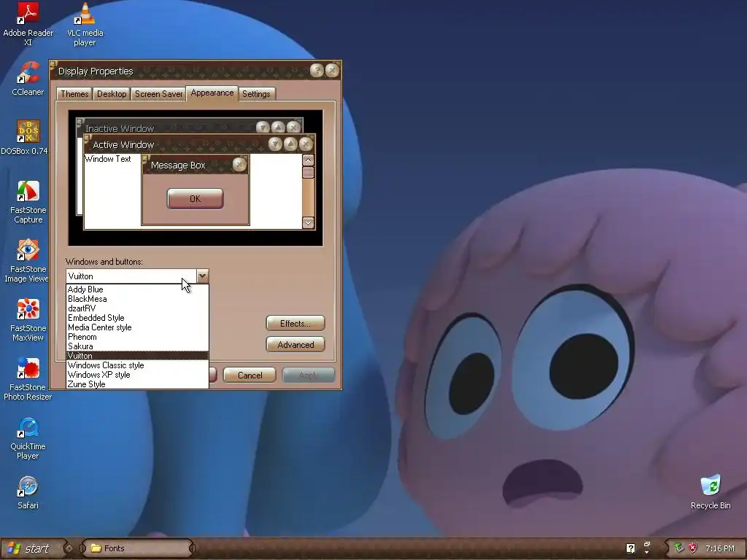The width and height of the screenshot is (747, 560).
Task: Open FastStone Capture shortcut
Action: (28, 202)
